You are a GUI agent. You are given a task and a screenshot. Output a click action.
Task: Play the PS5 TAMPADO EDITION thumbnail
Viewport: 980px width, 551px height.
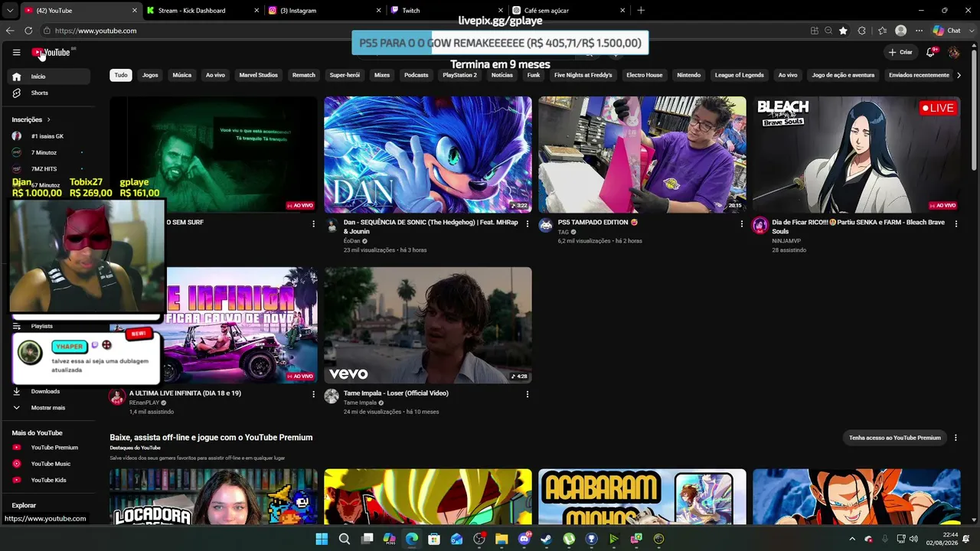click(642, 155)
